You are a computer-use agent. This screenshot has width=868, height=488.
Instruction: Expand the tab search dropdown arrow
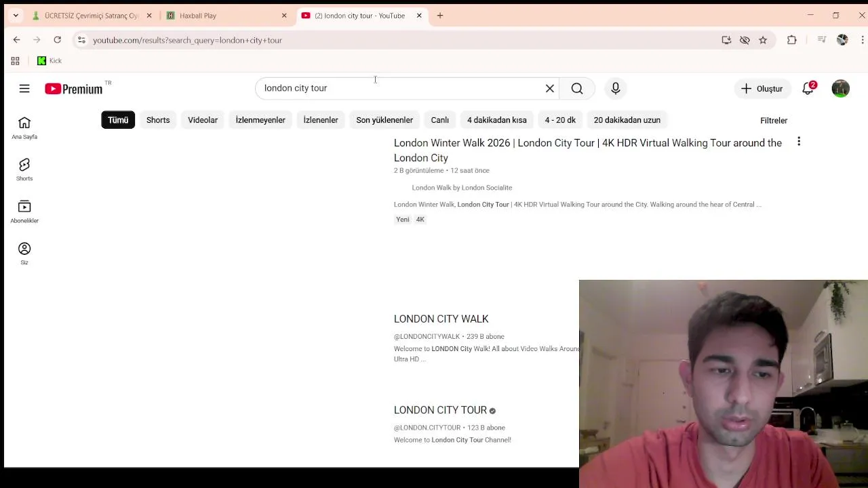coord(16,16)
